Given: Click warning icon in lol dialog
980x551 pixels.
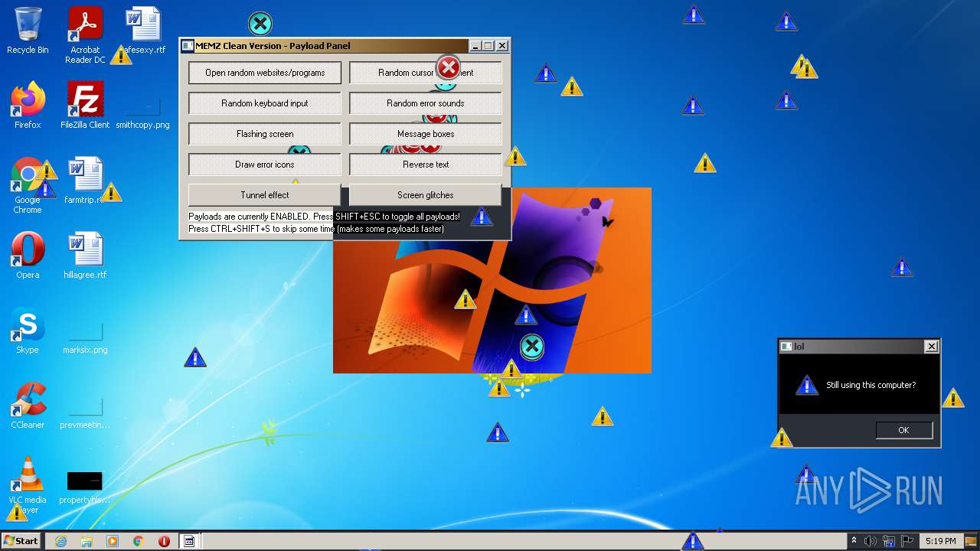Looking at the screenshot, I should point(806,385).
